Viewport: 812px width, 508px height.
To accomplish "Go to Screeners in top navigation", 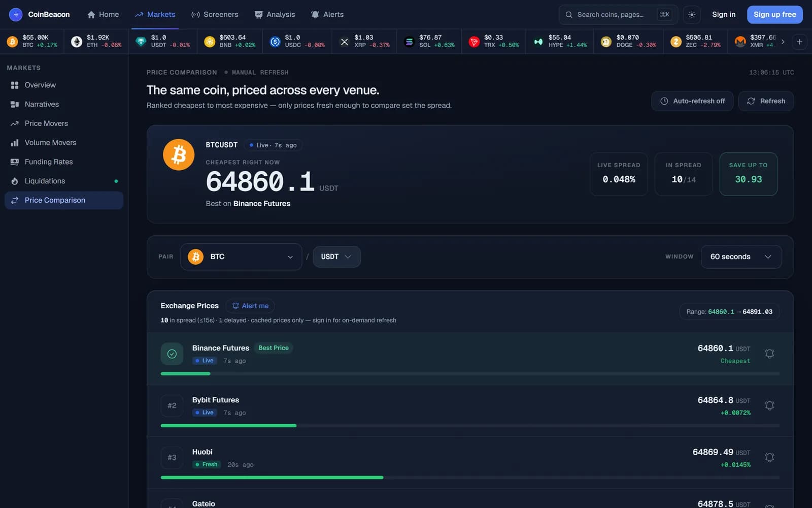I will tap(215, 15).
